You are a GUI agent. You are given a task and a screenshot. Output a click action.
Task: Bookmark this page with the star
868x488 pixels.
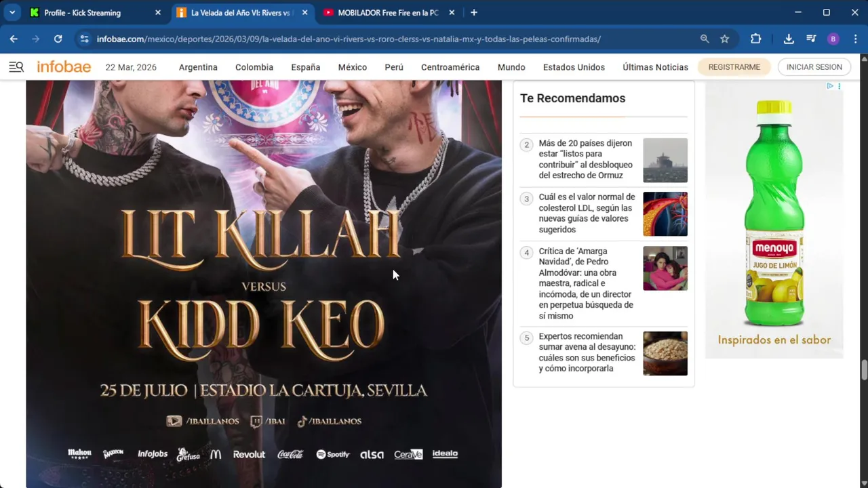[725, 39]
